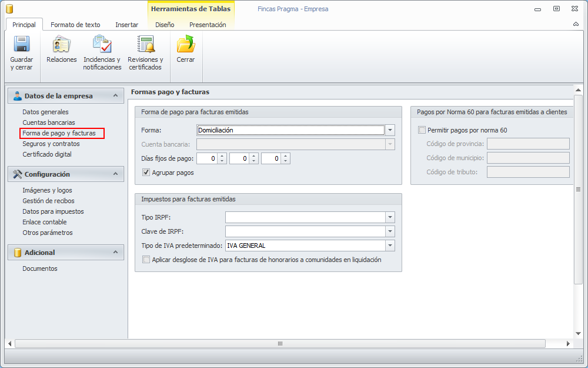This screenshot has height=368, width=588.
Task: Click the horizontal scrollbar left arrow
Action: (10, 344)
